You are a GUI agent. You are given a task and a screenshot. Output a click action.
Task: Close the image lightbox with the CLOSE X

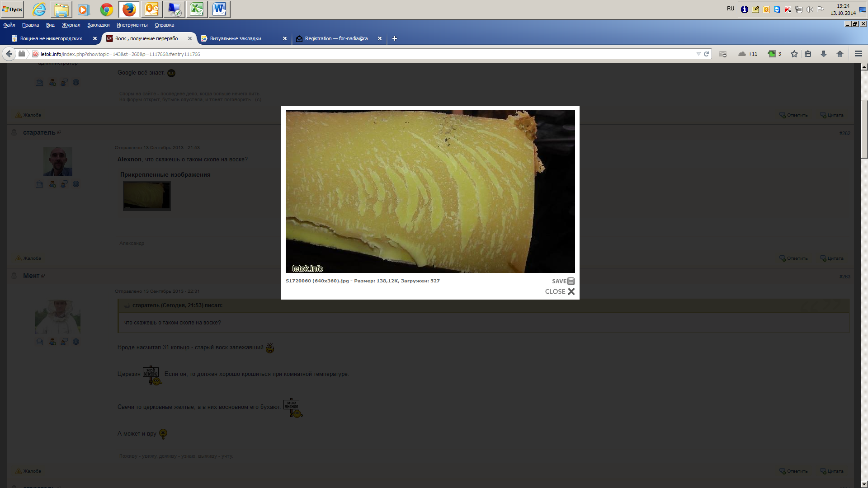click(571, 291)
